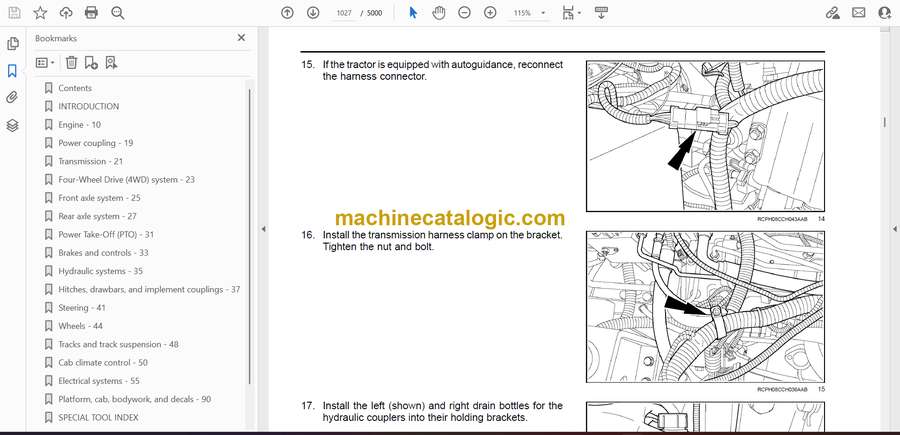Viewport: 900px width, 435px height.
Task: Go to the previous page with the up arrow
Action: (287, 13)
